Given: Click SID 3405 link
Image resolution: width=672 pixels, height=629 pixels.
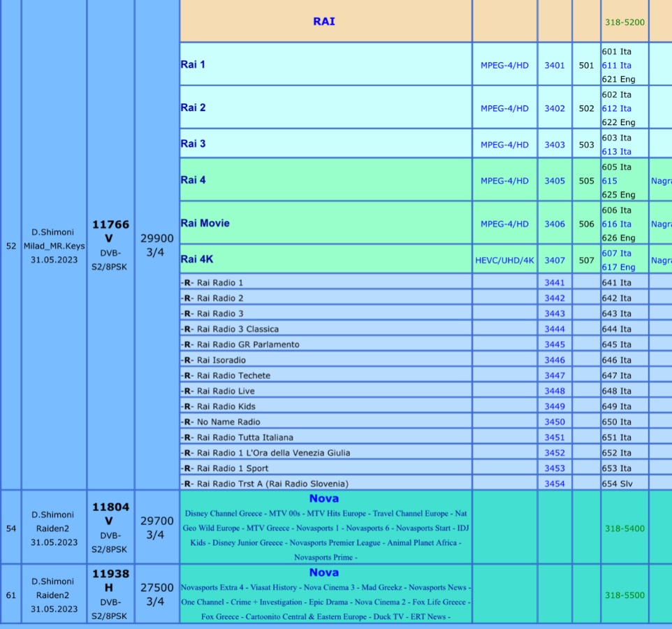Looking at the screenshot, I should [555, 181].
